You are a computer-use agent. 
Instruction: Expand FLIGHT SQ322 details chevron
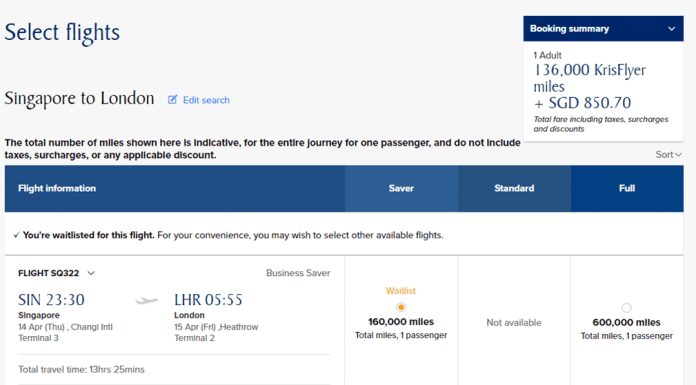[91, 273]
